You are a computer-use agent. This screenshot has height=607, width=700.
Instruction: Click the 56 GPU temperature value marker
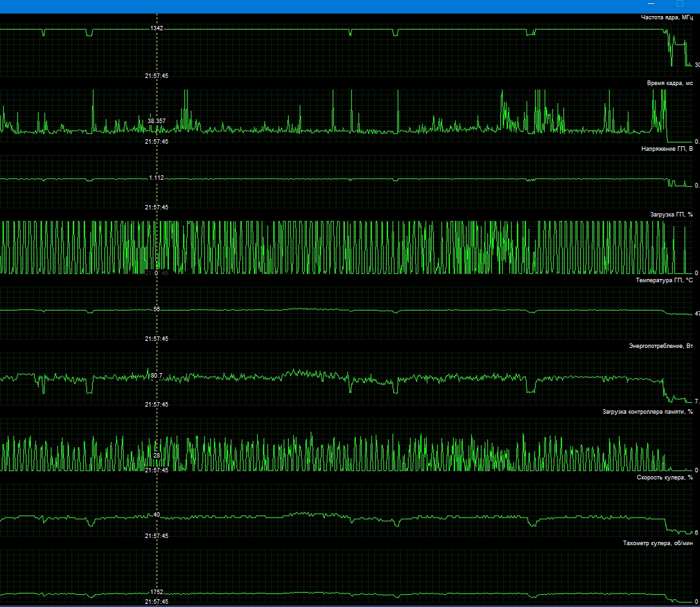pyautogui.click(x=157, y=309)
